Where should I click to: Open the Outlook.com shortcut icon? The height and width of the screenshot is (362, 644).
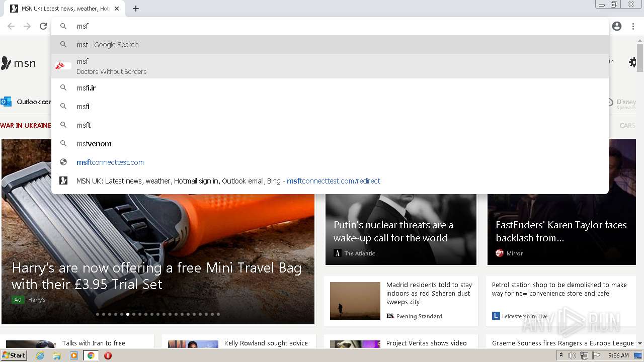point(6,102)
